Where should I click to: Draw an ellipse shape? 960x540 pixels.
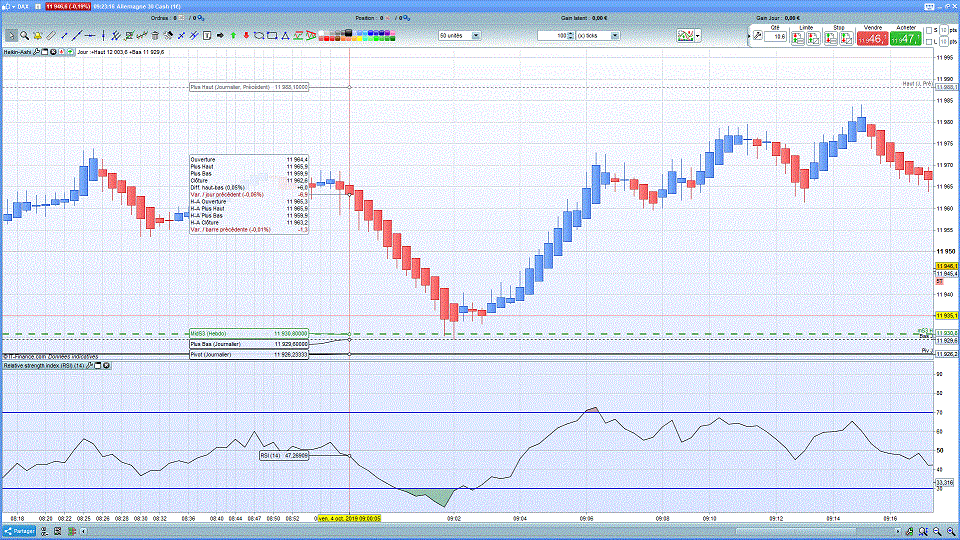(x=259, y=36)
